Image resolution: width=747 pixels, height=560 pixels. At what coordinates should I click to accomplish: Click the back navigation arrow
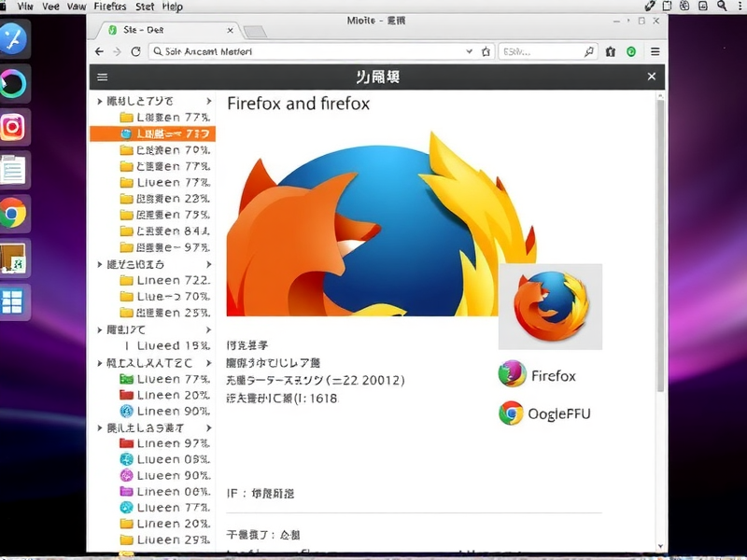point(99,51)
